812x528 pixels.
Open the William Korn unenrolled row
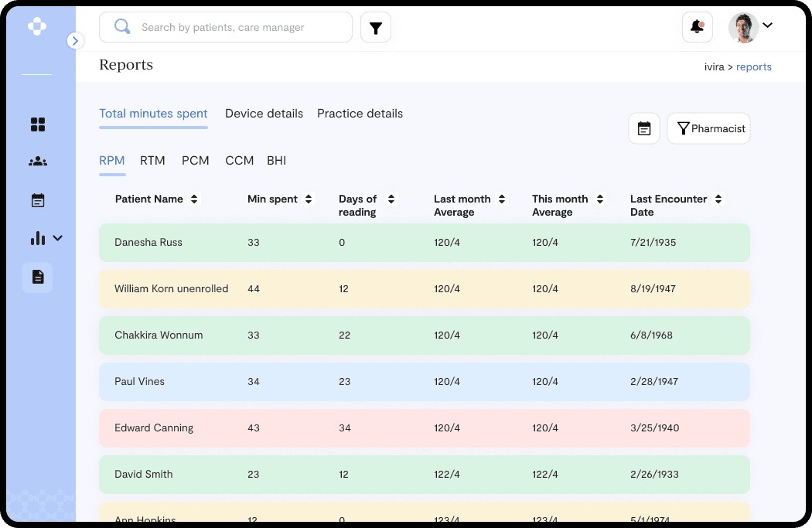tap(424, 289)
